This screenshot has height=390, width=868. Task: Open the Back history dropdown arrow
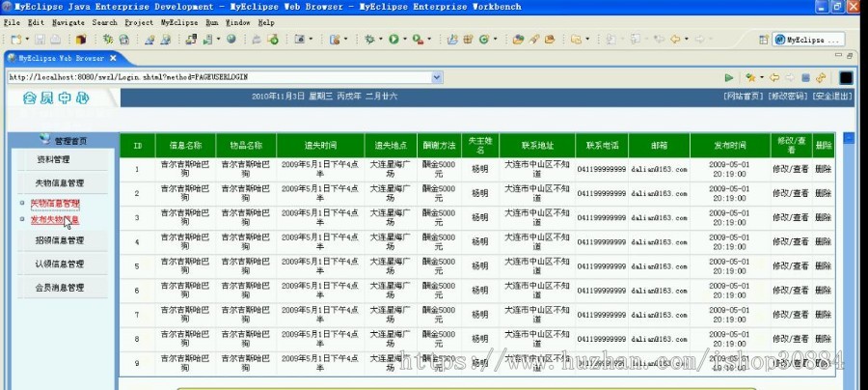[687, 40]
